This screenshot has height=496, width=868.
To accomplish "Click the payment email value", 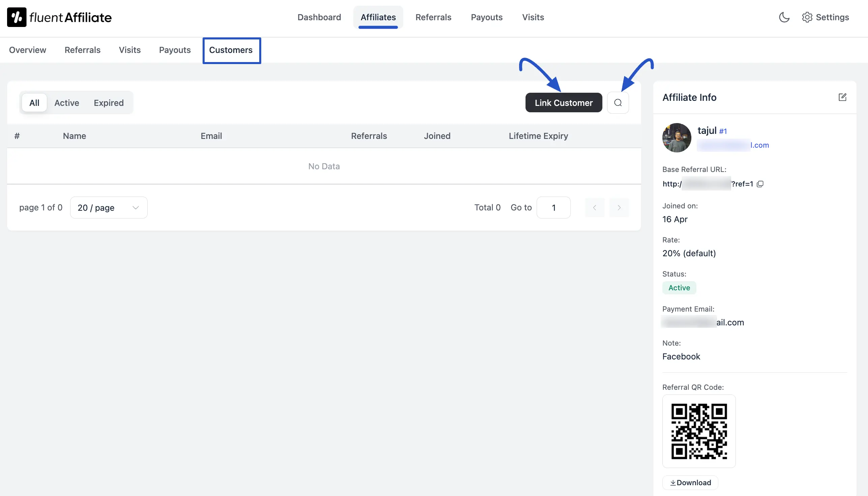I will (703, 322).
